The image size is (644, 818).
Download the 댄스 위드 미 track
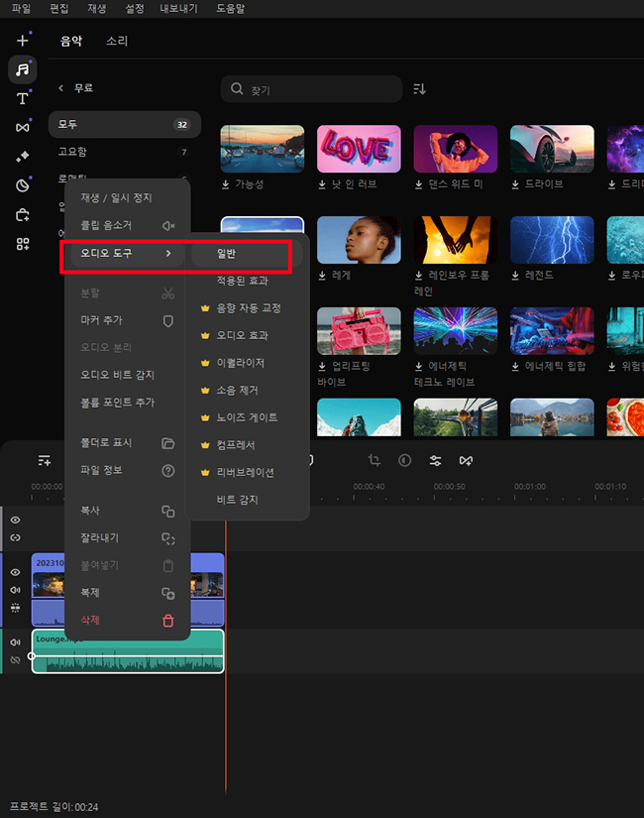(x=418, y=184)
